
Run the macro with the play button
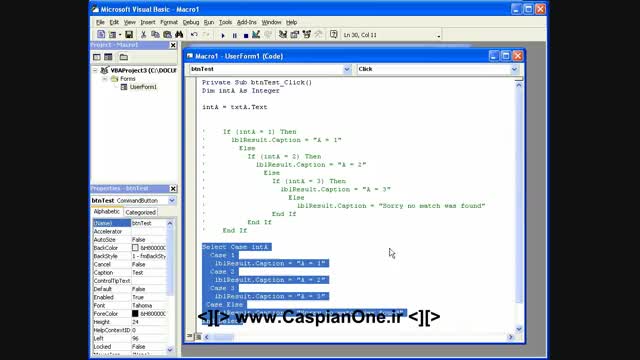point(223,36)
